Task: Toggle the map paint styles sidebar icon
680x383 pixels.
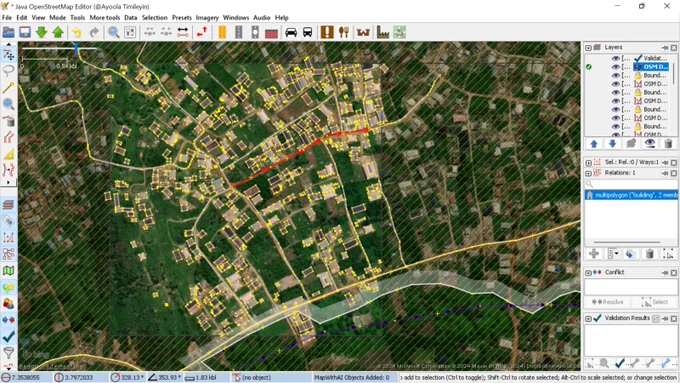Action: pyautogui.click(x=8, y=271)
